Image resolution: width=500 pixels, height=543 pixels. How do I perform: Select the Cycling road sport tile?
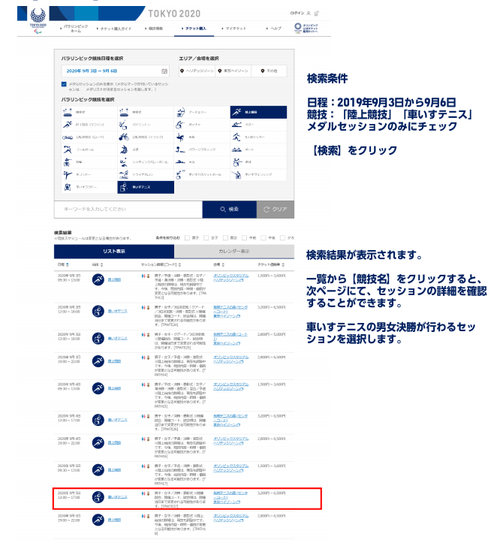[x=89, y=137]
